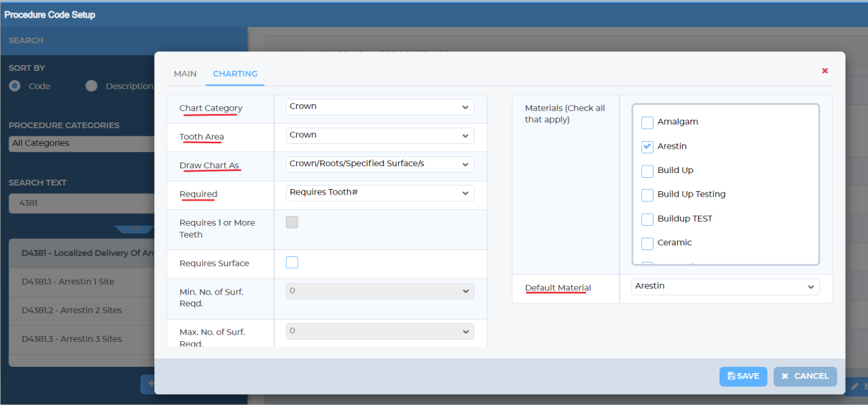Expand the Tooth Area dropdown

380,135
